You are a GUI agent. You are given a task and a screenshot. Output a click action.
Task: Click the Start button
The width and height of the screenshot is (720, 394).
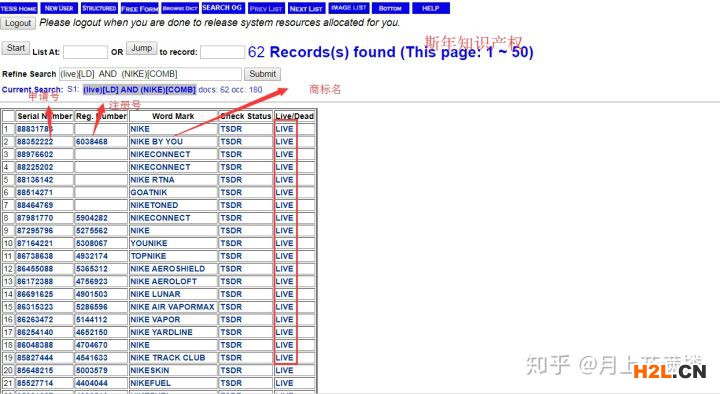point(16,48)
